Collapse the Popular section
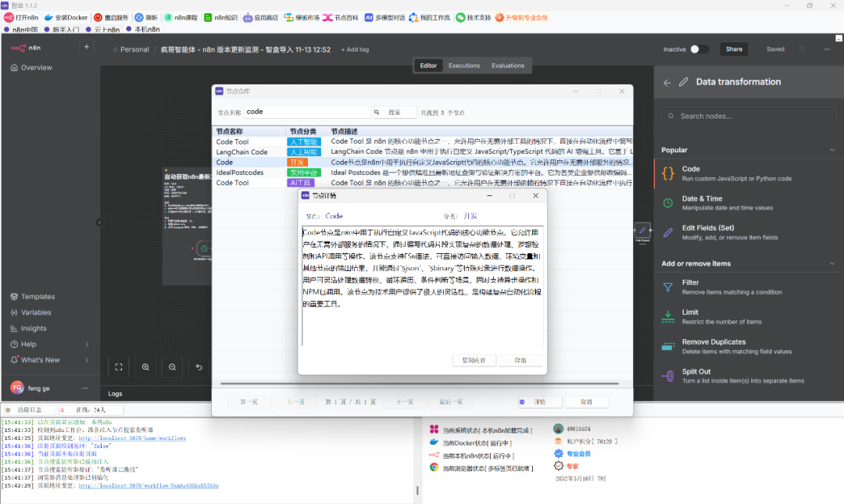The height and width of the screenshot is (504, 844). [832, 150]
